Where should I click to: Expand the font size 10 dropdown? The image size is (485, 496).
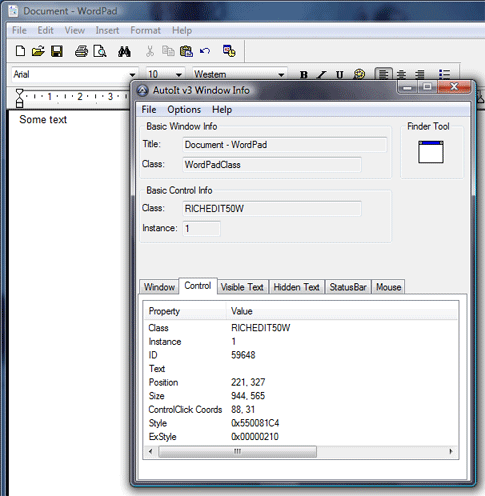click(x=179, y=74)
